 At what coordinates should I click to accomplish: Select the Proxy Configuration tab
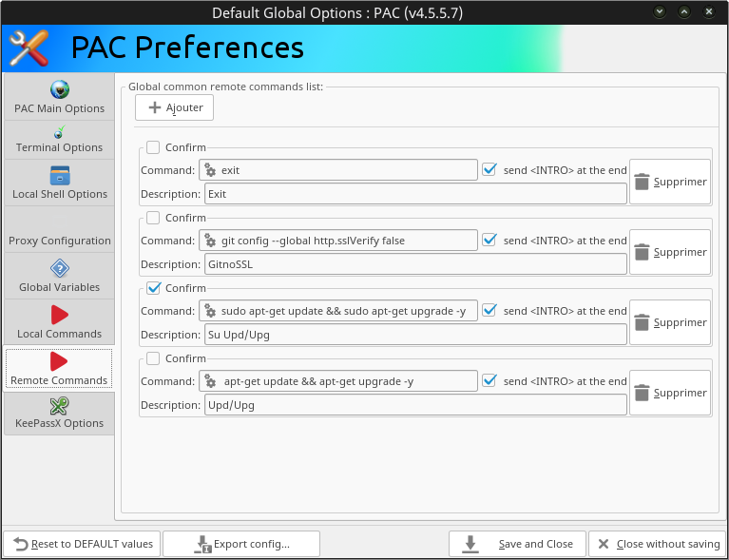59,229
